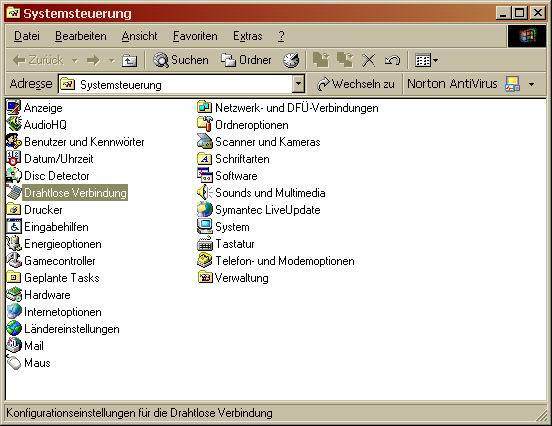Select the Drahtlose Verbindung item

75,193
